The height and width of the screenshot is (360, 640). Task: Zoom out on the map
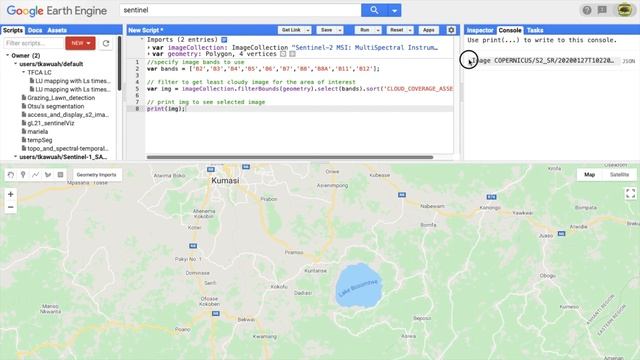click(x=11, y=207)
